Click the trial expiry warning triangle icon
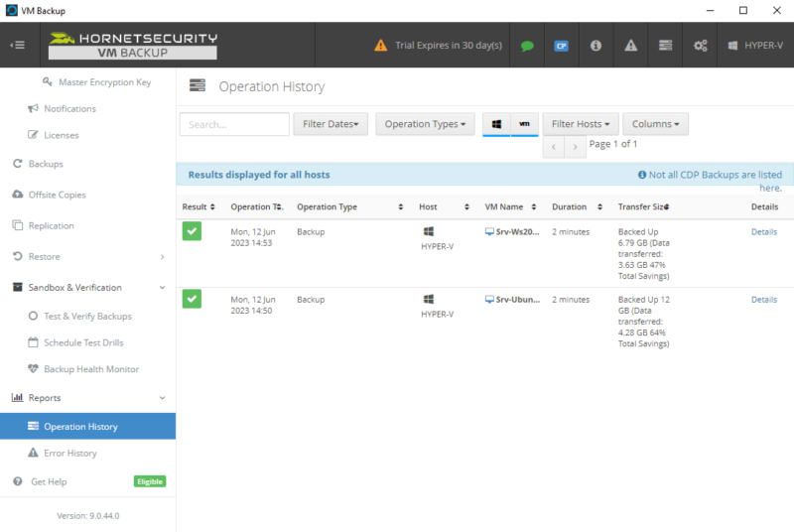This screenshot has width=794, height=532. (381, 46)
